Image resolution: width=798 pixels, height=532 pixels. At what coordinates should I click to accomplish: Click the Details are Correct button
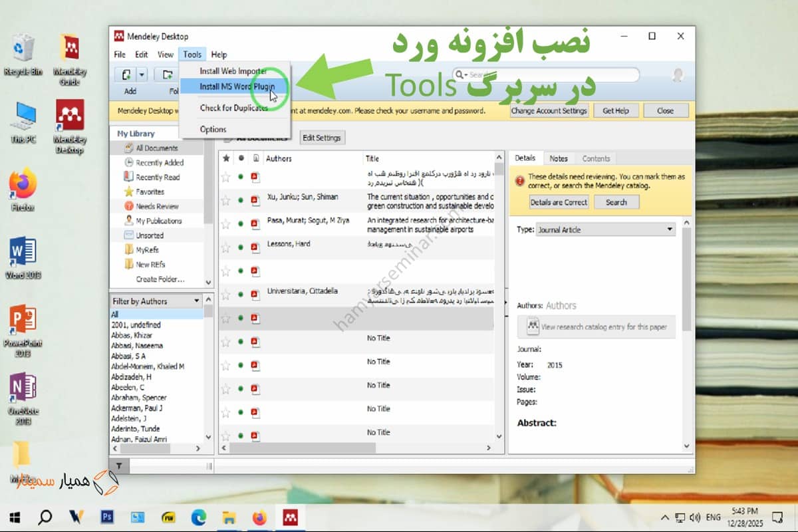click(x=559, y=202)
